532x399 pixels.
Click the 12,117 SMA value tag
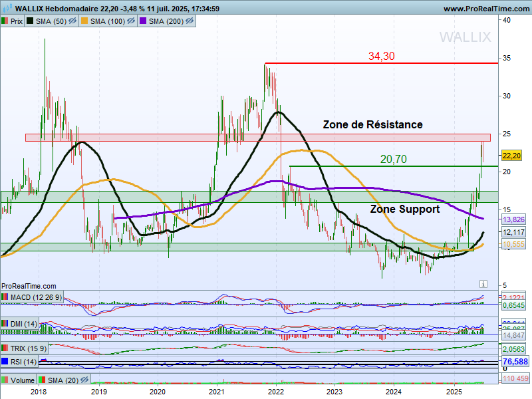[513, 232]
